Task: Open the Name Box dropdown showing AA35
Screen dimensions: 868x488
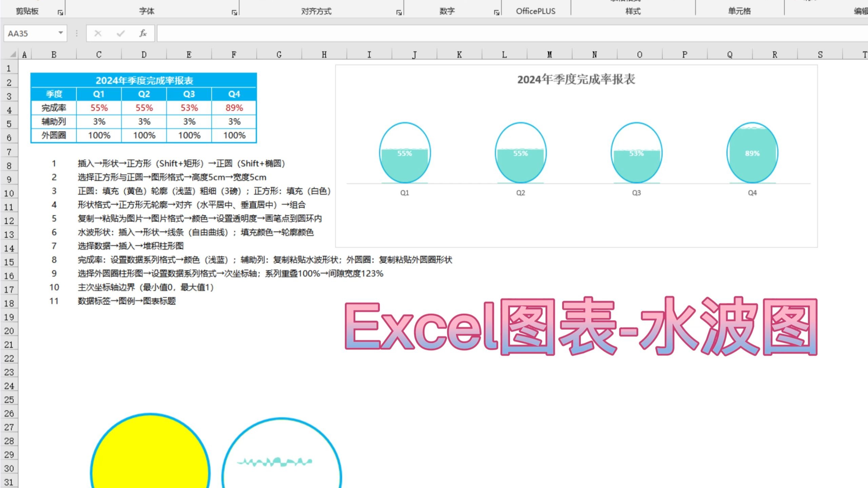Action: pyautogui.click(x=60, y=34)
